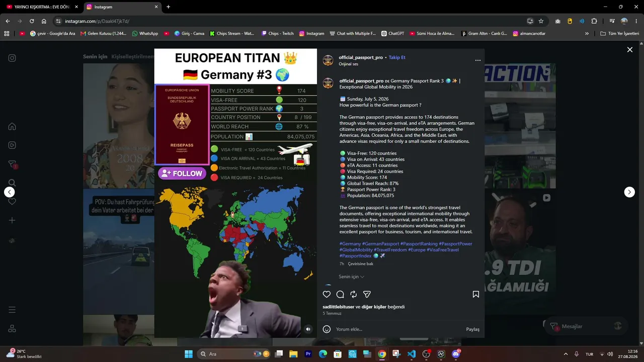Show hidden system tray icons
Image resolution: width=644 pixels, height=362 pixels.
pos(566,354)
